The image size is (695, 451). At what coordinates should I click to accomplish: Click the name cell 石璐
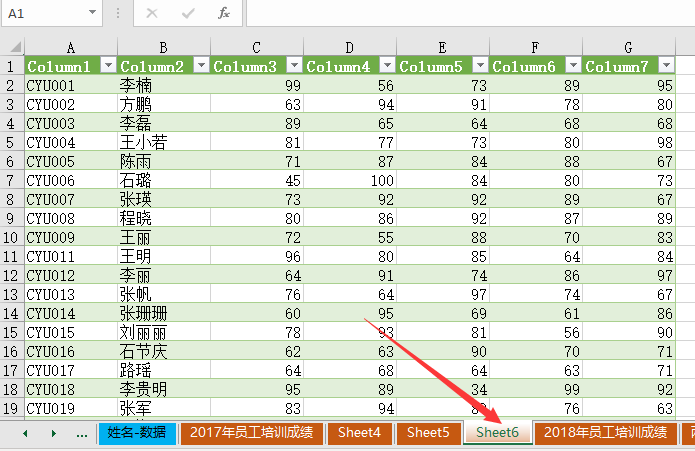(x=164, y=181)
